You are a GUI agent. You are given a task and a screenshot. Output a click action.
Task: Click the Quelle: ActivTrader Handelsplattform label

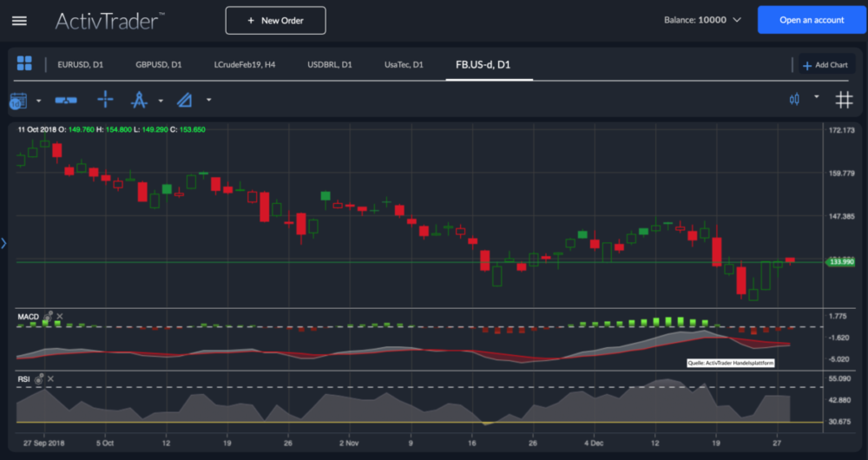tap(731, 363)
